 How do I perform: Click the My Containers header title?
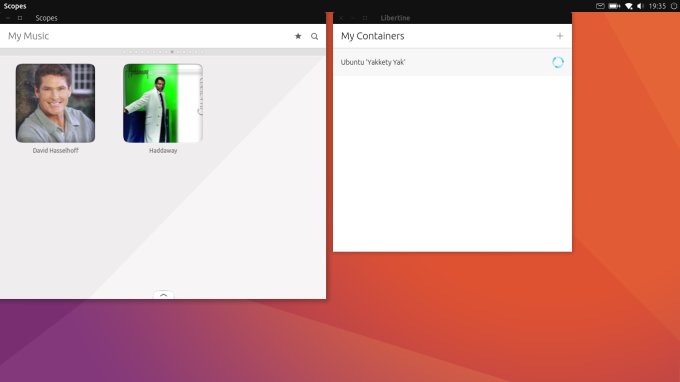tap(373, 36)
